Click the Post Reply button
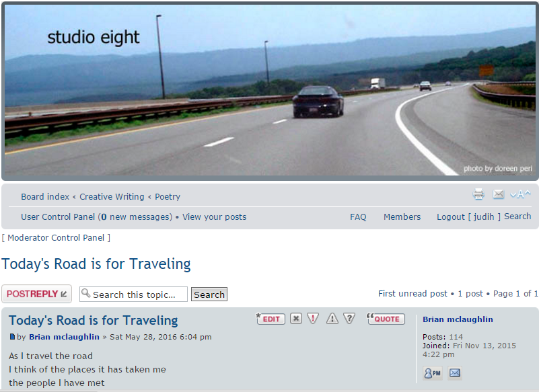This screenshot has width=539, height=392. (37, 294)
